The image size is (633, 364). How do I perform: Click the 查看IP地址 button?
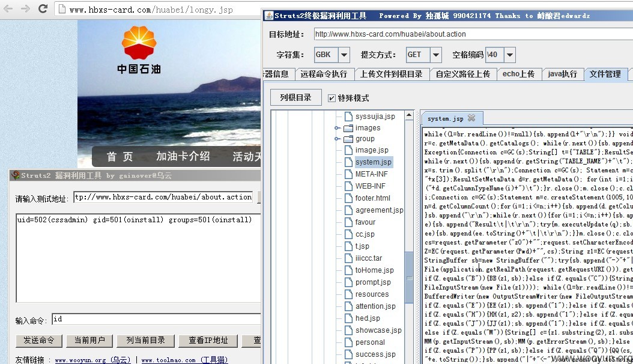[x=208, y=341]
